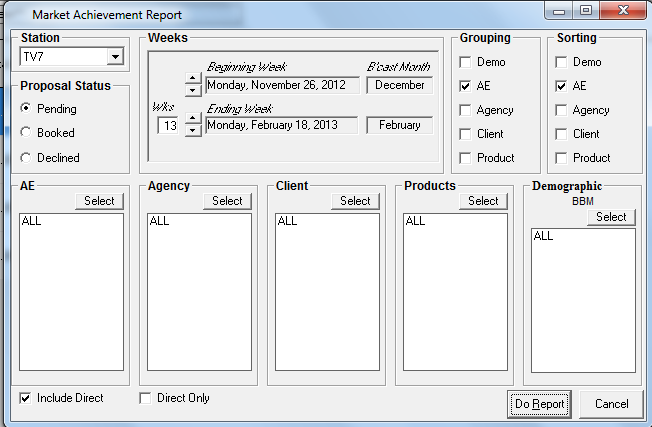This screenshot has height=427, width=652.
Task: Check the Direct Only option
Action: point(146,398)
